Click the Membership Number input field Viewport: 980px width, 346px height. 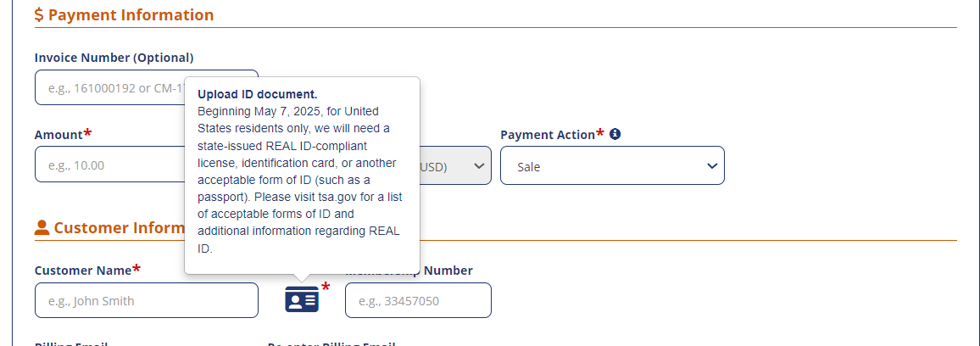coord(418,300)
